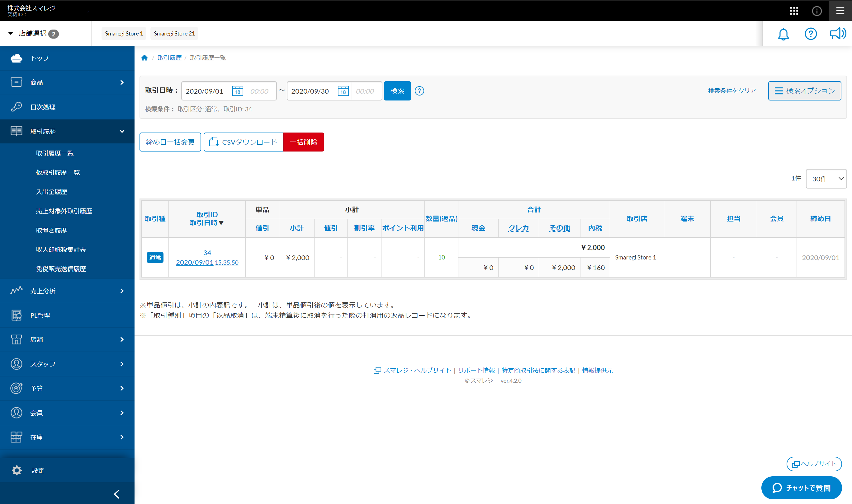Click the help question mark in header

tap(811, 34)
